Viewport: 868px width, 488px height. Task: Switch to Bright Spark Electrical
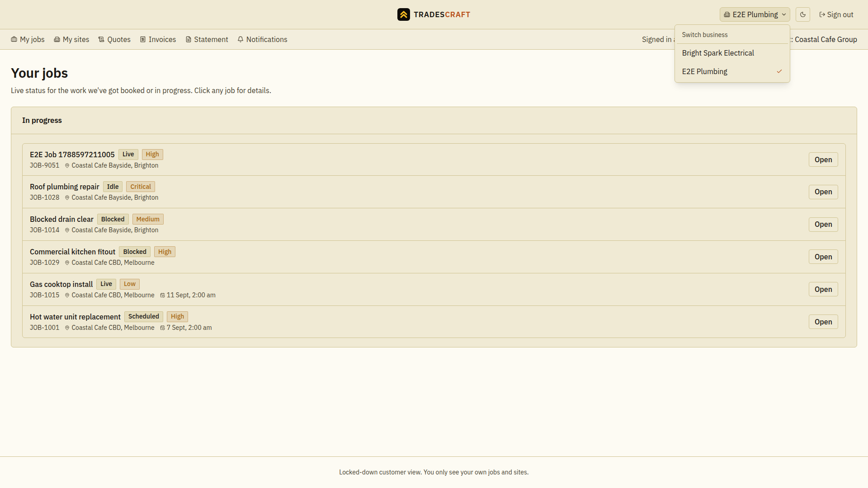732,53
